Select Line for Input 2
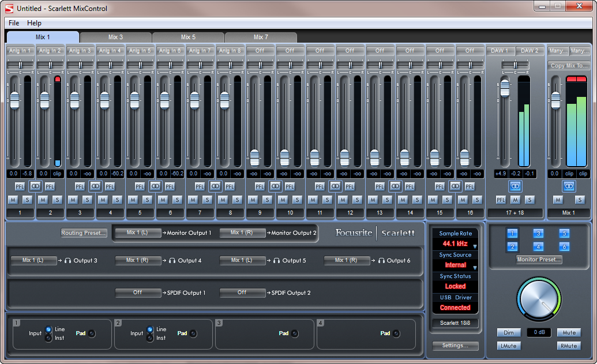 pos(150,329)
